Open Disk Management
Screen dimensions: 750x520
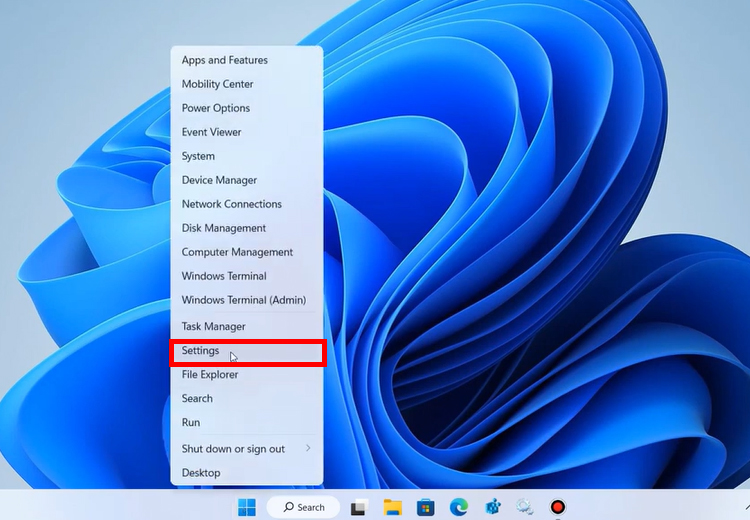(247, 228)
